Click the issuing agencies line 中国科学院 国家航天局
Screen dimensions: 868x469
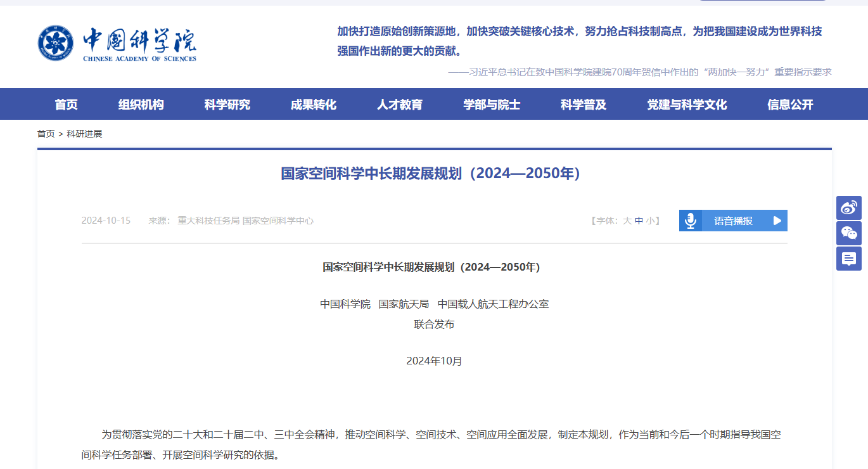[x=434, y=304]
